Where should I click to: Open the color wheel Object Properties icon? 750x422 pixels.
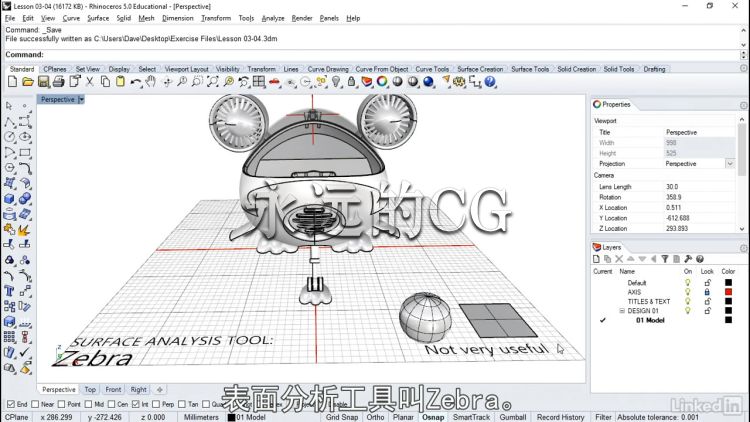pos(382,82)
